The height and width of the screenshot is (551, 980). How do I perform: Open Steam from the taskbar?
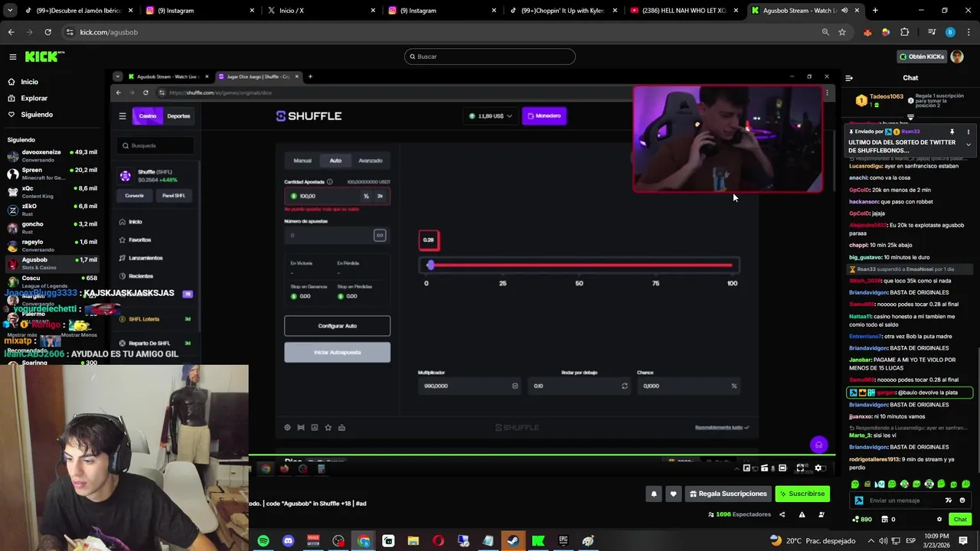(513, 541)
